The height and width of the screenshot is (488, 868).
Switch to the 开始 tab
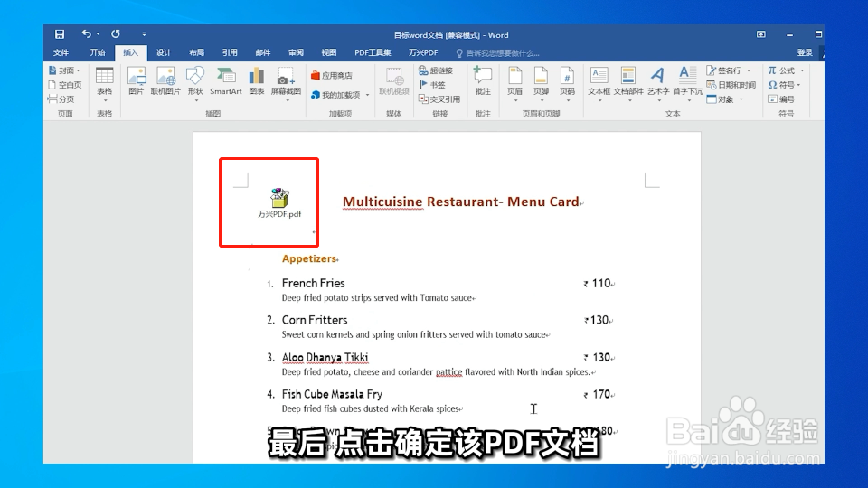[x=98, y=53]
